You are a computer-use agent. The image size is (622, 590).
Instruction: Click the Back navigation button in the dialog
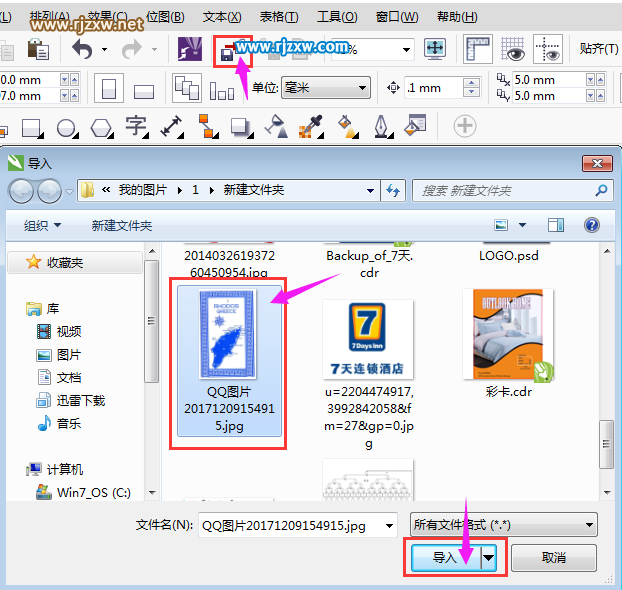pyautogui.click(x=21, y=191)
